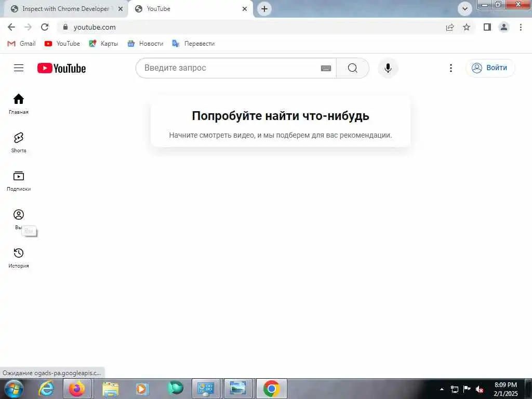This screenshot has height=399, width=532.
Task: Click the youtube.com address bar
Action: 251,27
